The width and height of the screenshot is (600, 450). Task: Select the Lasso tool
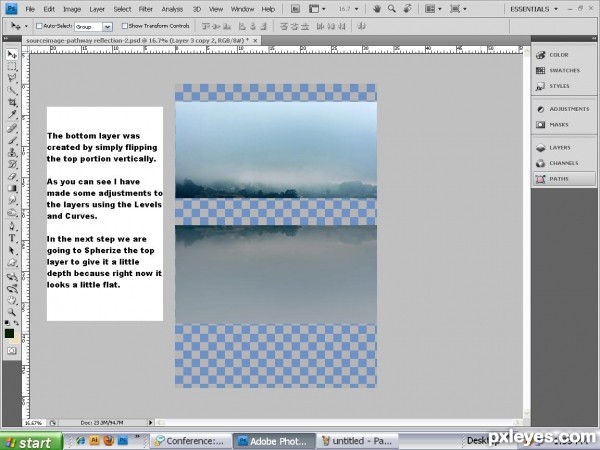click(12, 78)
